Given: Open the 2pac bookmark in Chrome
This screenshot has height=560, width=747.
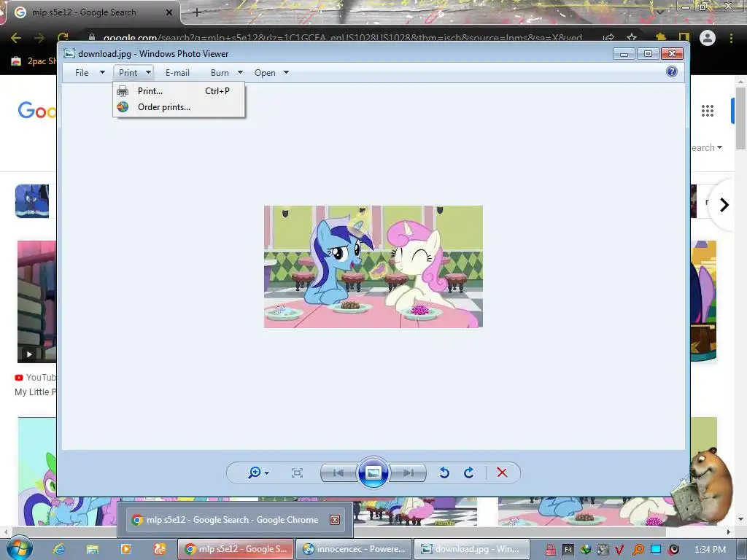Looking at the screenshot, I should click(34, 61).
